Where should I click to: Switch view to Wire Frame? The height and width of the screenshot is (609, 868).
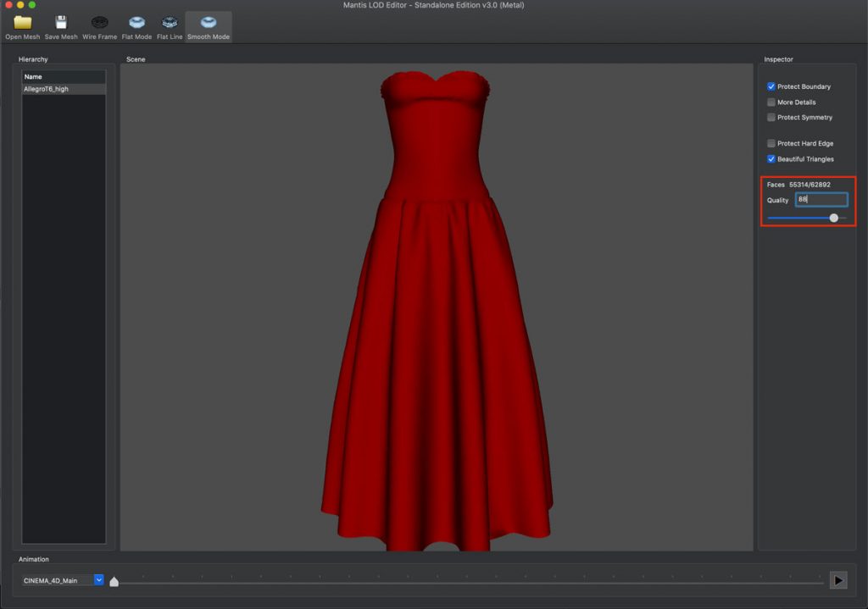pyautogui.click(x=100, y=26)
